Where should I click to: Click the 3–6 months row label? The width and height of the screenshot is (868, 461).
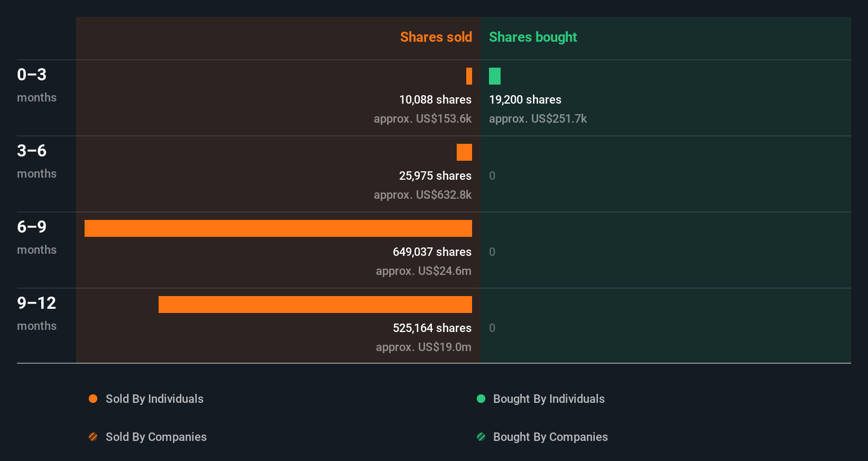[x=36, y=161]
